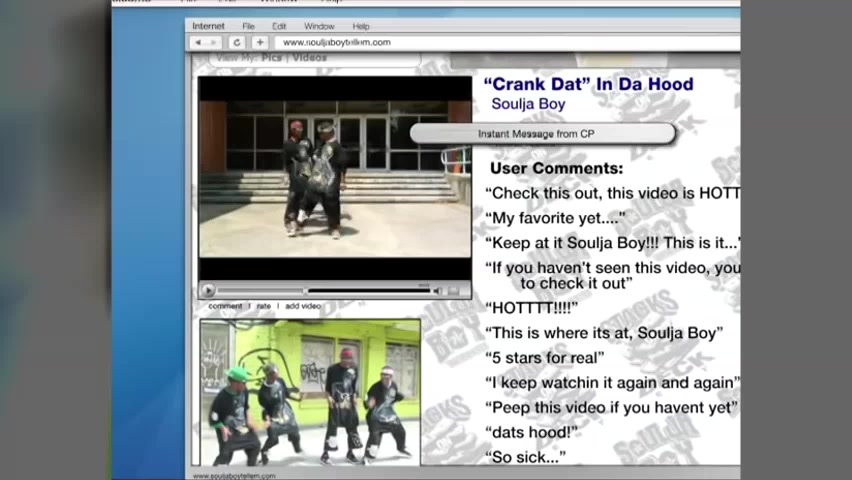The width and height of the screenshot is (852, 480).
Task: Click the status bar URL text
Action: pyautogui.click(x=234, y=476)
